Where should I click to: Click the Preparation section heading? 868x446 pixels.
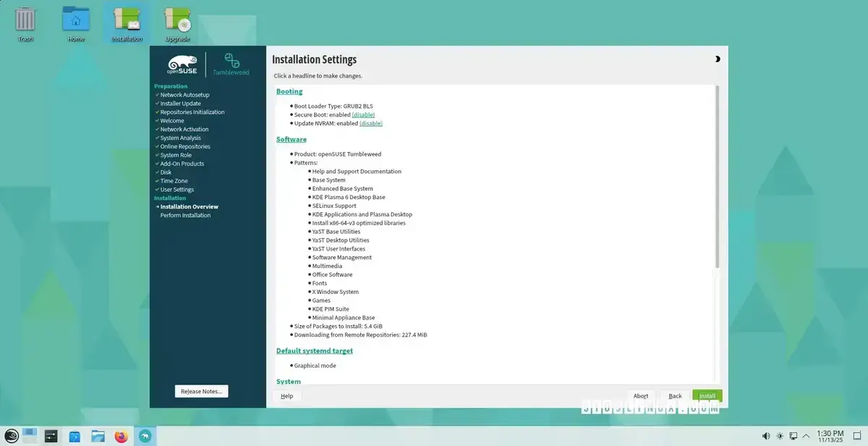pyautogui.click(x=171, y=86)
